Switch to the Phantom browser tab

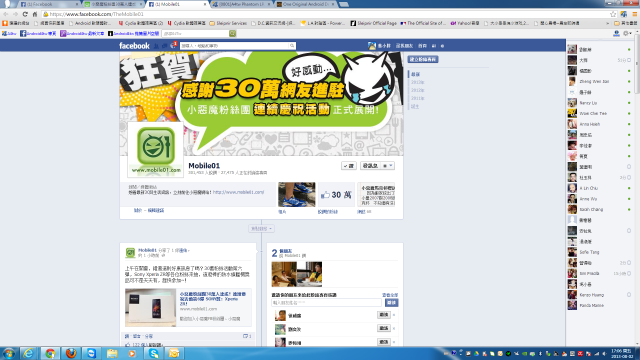click(x=241, y=4)
